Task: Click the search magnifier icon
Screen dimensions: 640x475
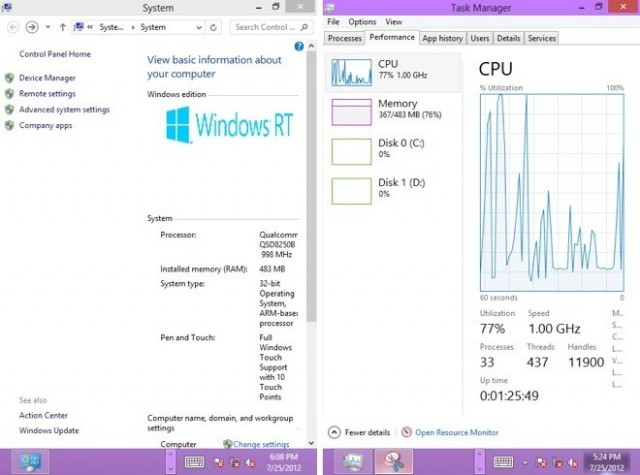Action: [305, 27]
